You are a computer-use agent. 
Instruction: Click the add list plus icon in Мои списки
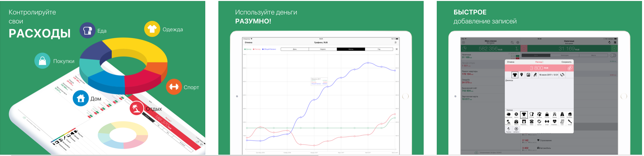point(463,42)
